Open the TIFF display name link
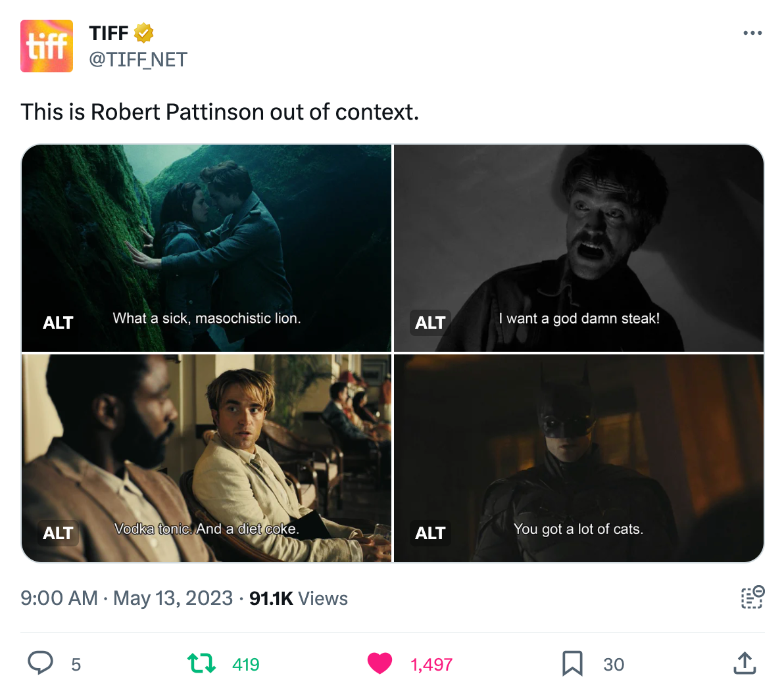This screenshot has width=784, height=693. coord(109,34)
